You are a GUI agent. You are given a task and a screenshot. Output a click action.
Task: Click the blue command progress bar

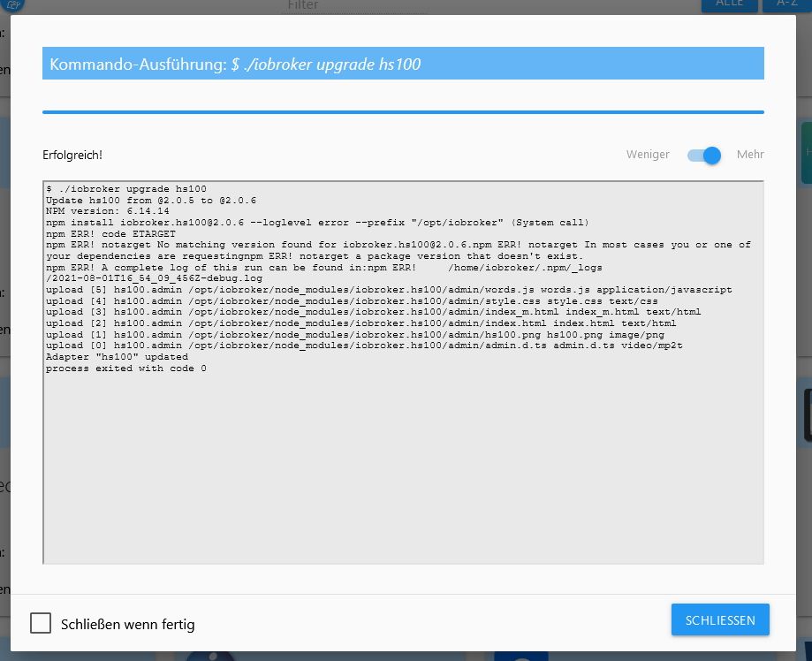(x=403, y=112)
